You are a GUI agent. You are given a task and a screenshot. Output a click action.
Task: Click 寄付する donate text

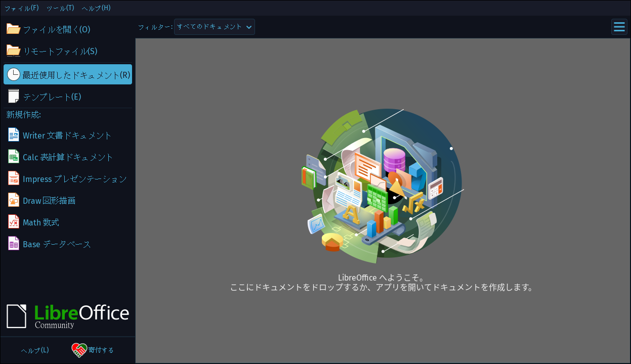(101, 350)
